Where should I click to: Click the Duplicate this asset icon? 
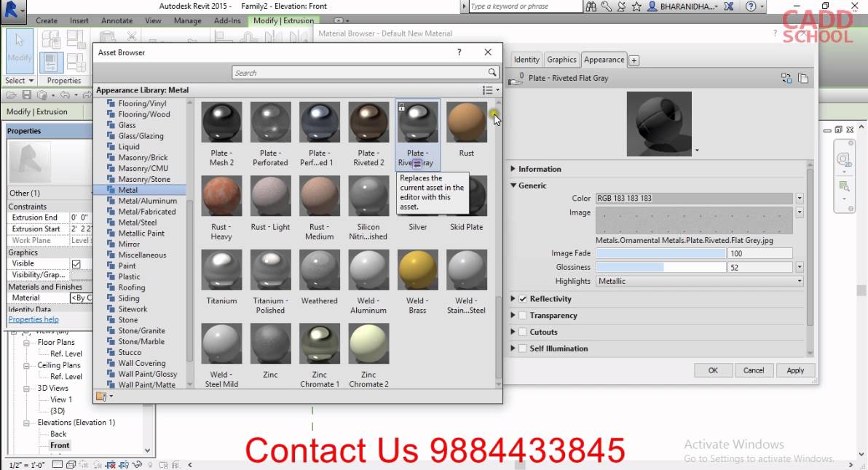pos(803,78)
